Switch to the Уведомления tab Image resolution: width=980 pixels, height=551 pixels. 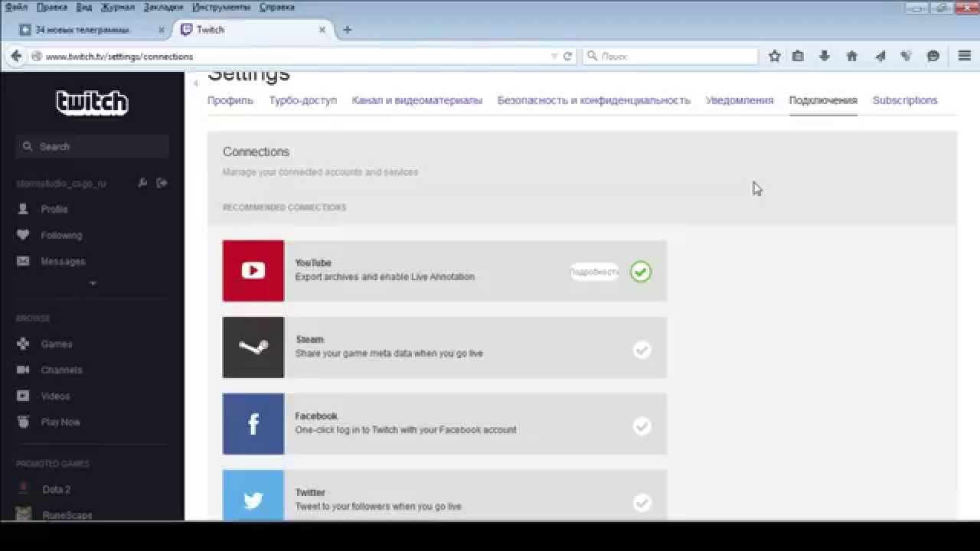740,100
